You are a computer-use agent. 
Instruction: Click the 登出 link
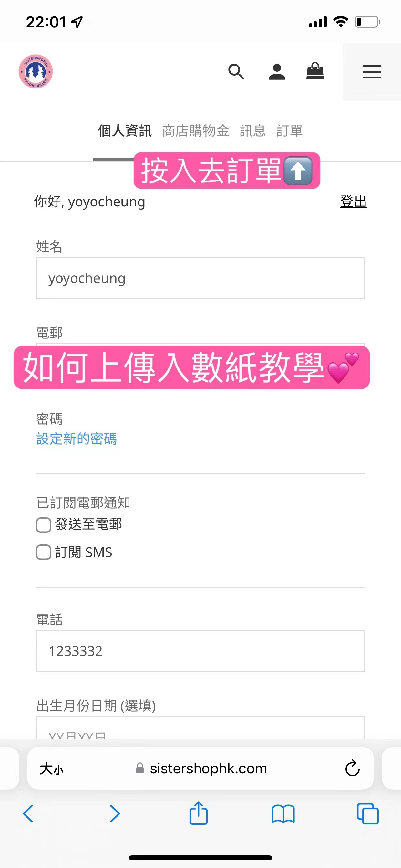(x=353, y=201)
